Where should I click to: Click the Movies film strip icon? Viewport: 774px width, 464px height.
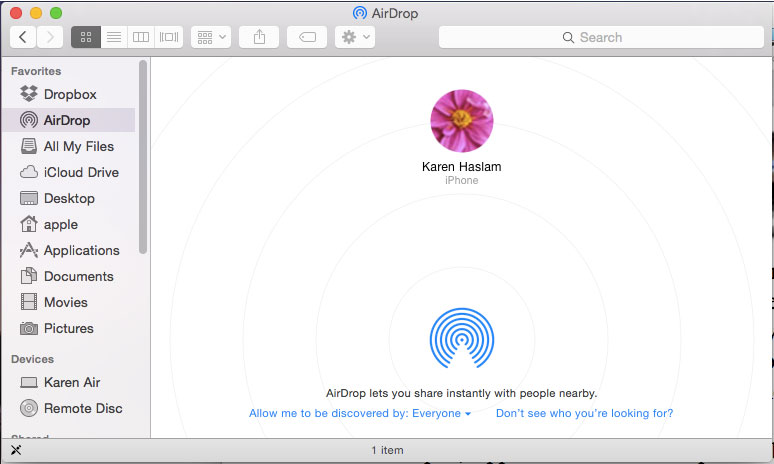click(x=29, y=302)
